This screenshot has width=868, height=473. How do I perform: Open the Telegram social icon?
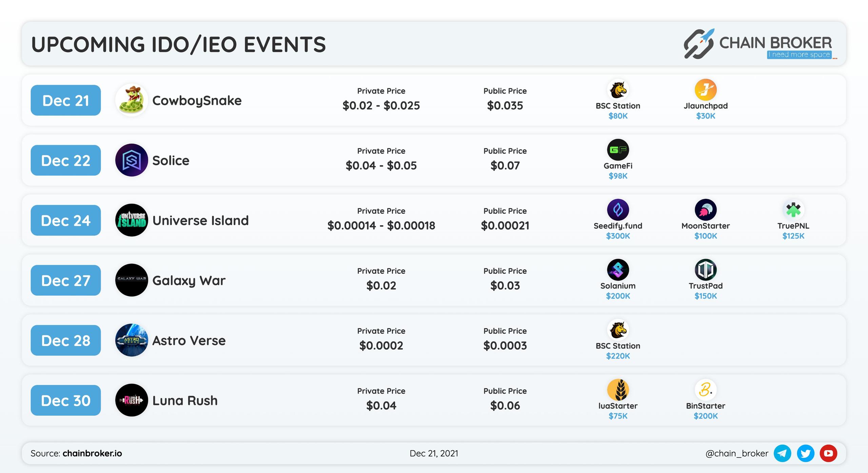tap(782, 453)
